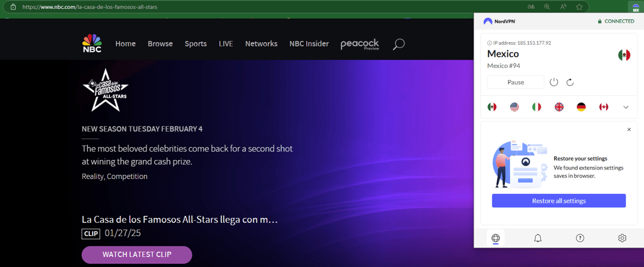Click the Reality, Competition genre text

tap(114, 176)
